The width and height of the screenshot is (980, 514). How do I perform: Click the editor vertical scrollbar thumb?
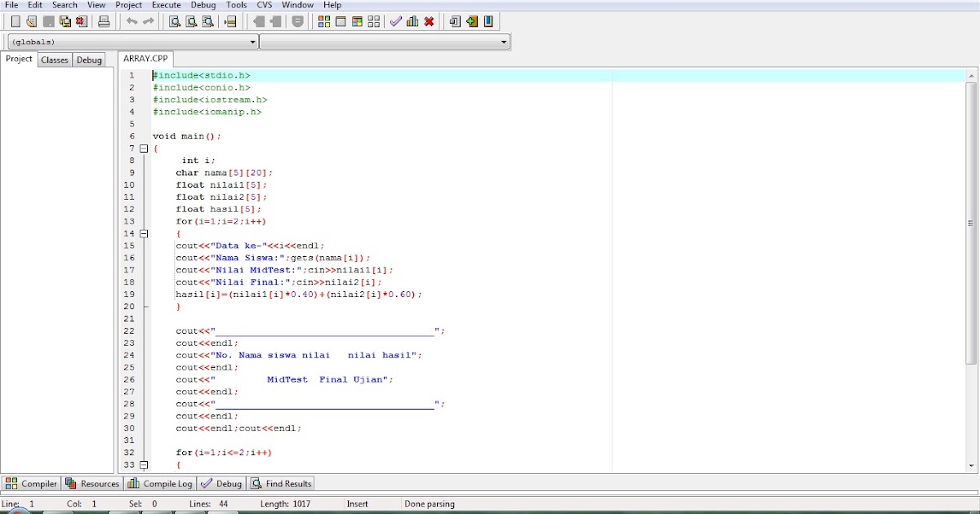[972, 223]
